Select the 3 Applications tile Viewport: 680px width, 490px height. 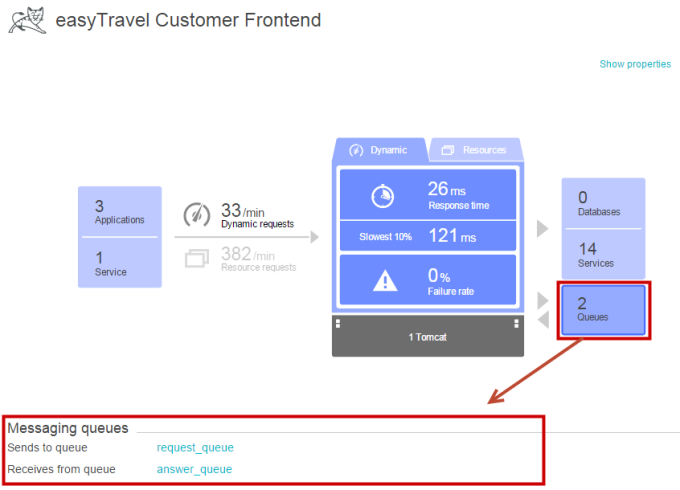(x=120, y=212)
